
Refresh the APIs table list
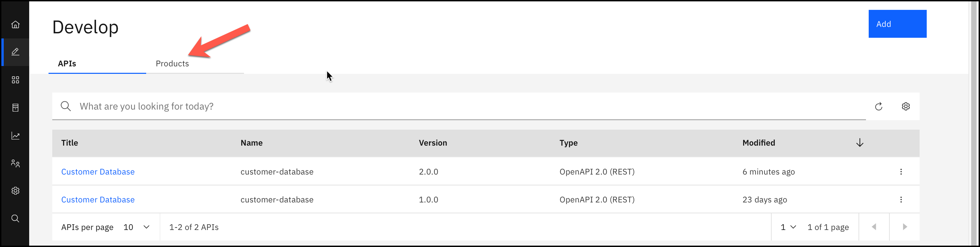[879, 106]
